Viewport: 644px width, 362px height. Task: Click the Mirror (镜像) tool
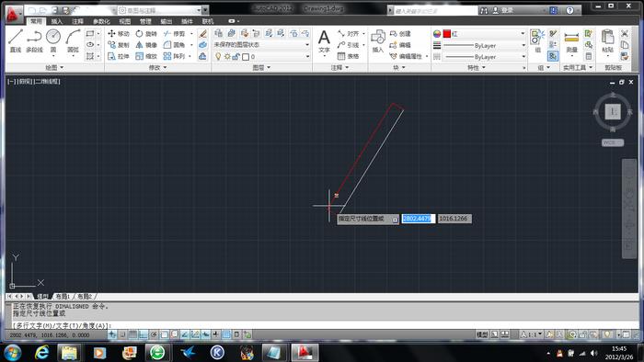pyautogui.click(x=146, y=45)
